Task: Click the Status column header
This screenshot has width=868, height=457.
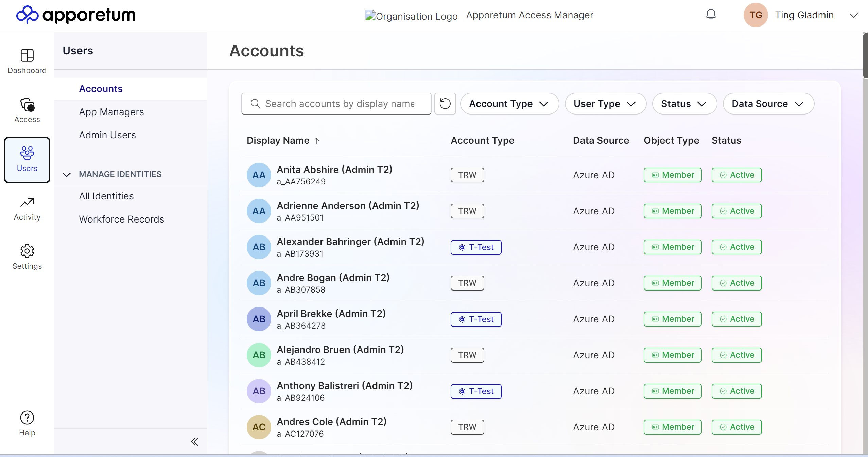Action: point(726,140)
